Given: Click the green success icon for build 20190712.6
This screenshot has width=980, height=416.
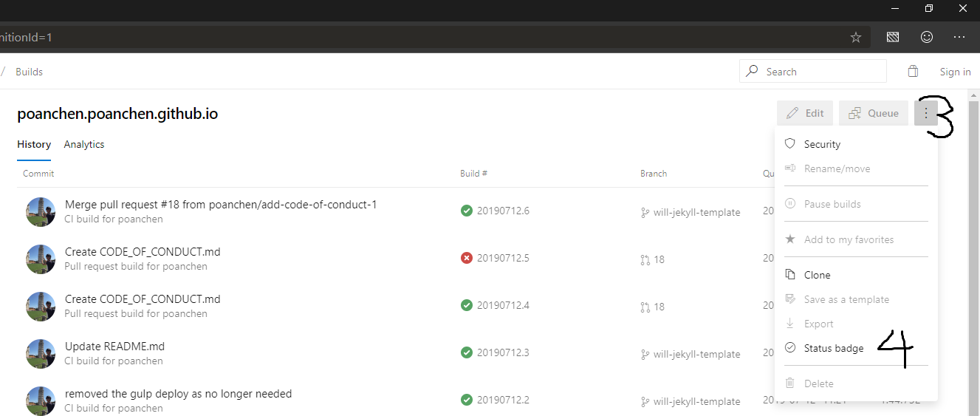Looking at the screenshot, I should tap(467, 211).
